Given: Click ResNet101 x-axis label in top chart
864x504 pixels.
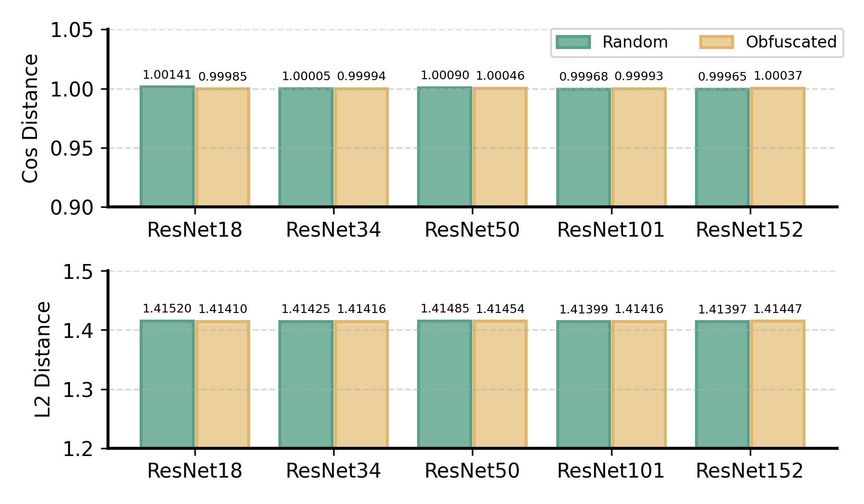Looking at the screenshot, I should [x=611, y=230].
